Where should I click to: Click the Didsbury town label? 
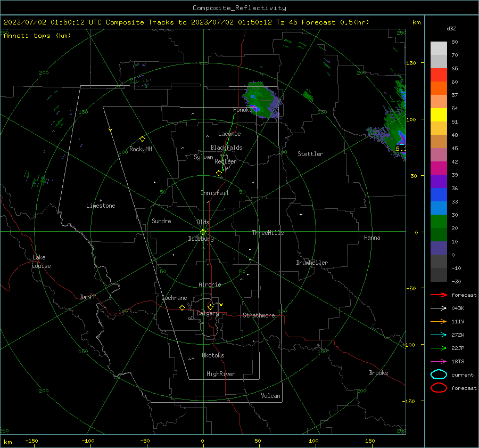201,239
